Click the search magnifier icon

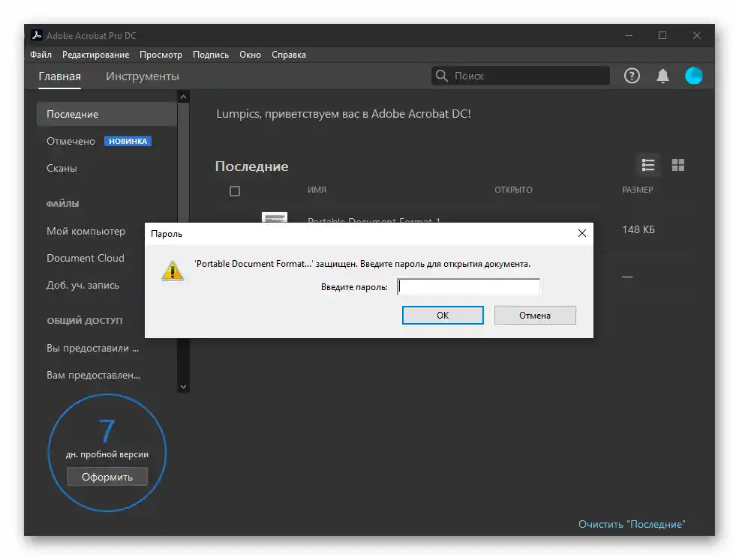click(441, 76)
